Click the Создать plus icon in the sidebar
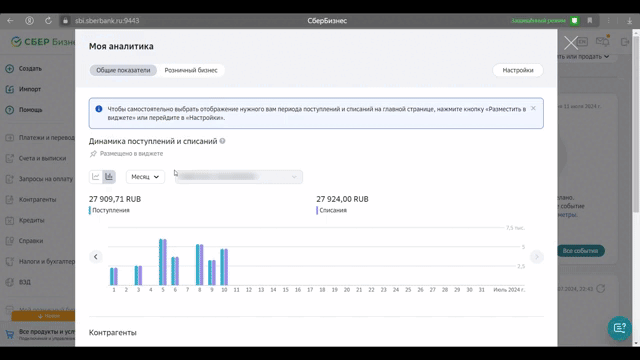Screen dimensions: 640x360 10,69
